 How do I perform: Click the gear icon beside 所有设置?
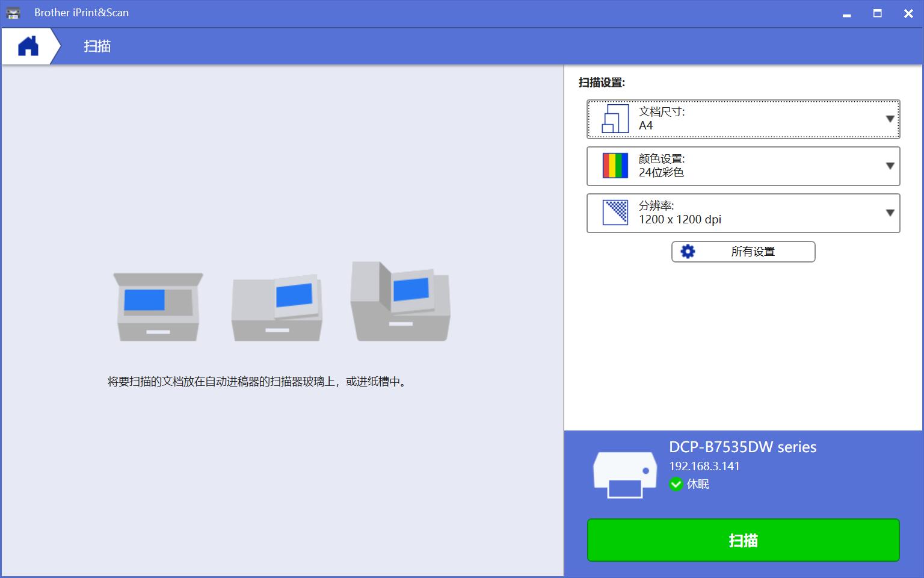688,251
